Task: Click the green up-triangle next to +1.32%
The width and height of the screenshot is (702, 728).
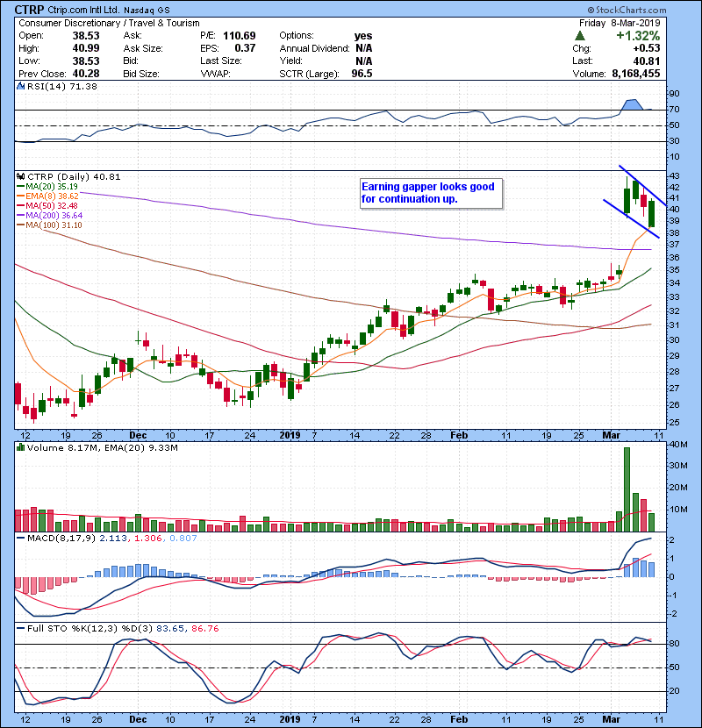Action: click(579, 36)
